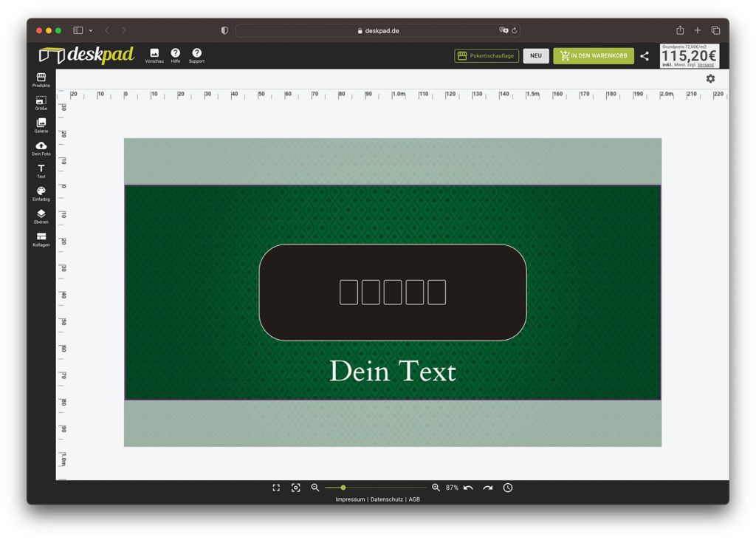The width and height of the screenshot is (756, 540).
Task: Open the Galerie image gallery
Action: (41, 126)
